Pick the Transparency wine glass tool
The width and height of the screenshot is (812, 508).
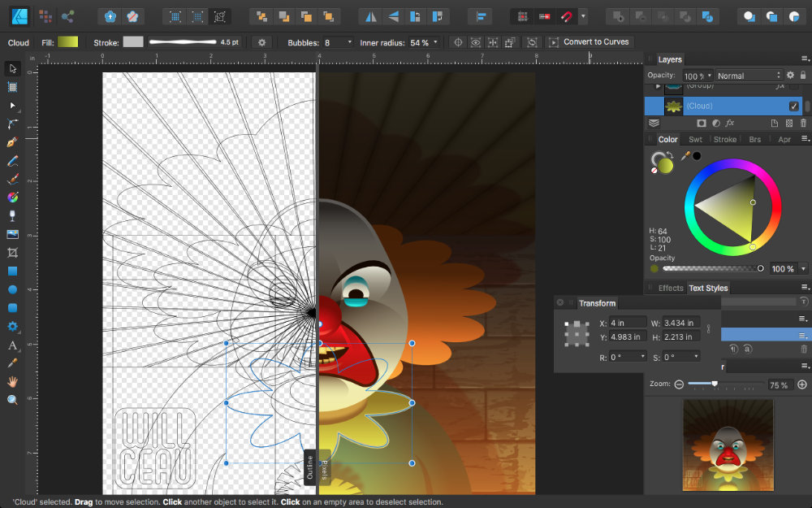[12, 215]
